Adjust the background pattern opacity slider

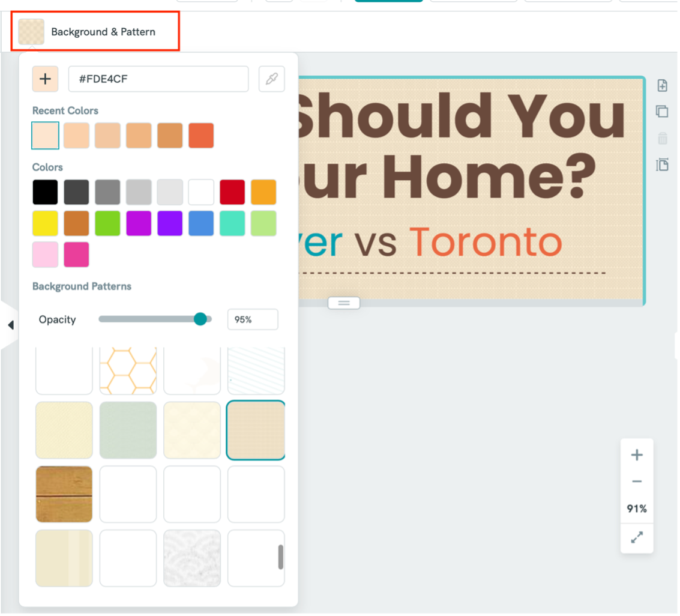(x=200, y=319)
